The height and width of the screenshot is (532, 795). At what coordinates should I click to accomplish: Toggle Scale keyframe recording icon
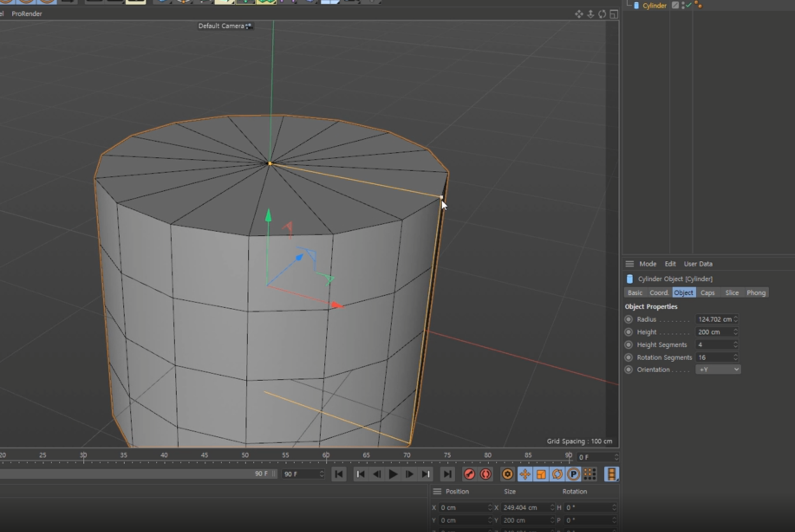click(541, 474)
